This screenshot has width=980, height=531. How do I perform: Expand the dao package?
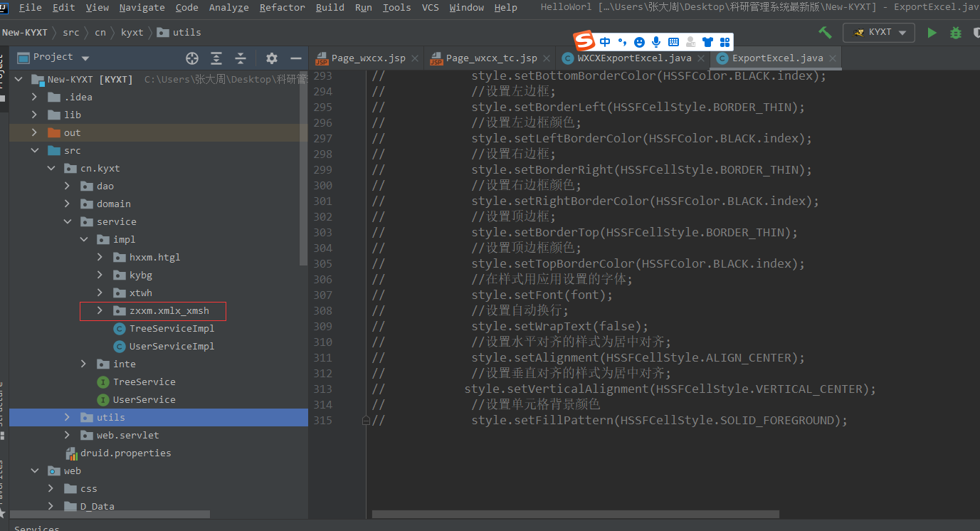(68, 186)
